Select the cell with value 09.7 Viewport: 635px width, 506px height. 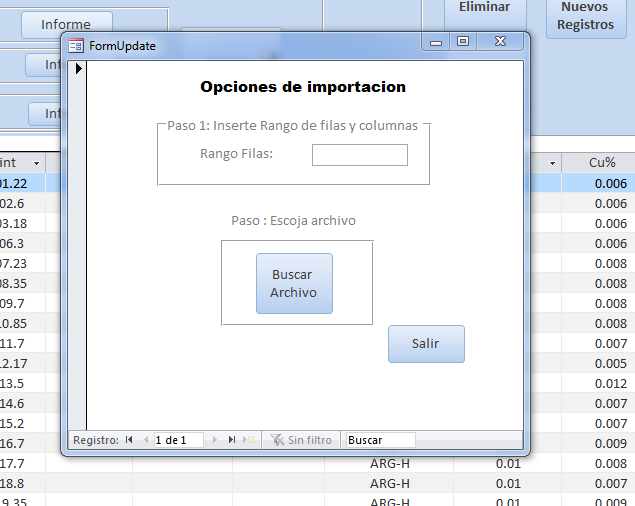[x=22, y=303]
